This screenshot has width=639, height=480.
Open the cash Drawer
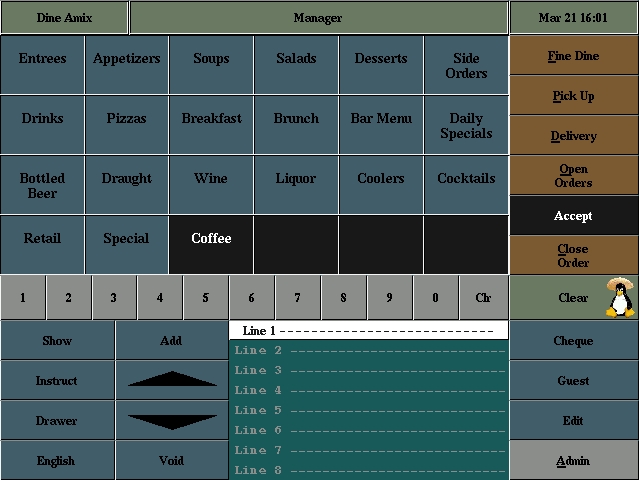click(x=57, y=420)
